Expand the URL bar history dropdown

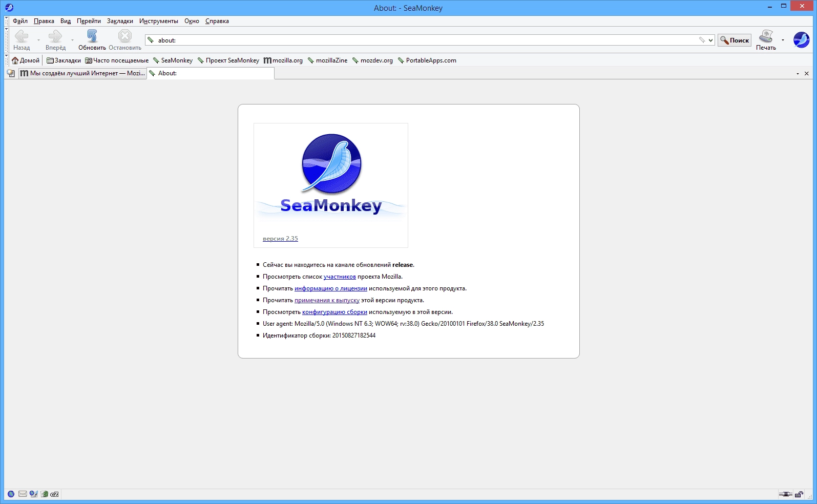[711, 40]
